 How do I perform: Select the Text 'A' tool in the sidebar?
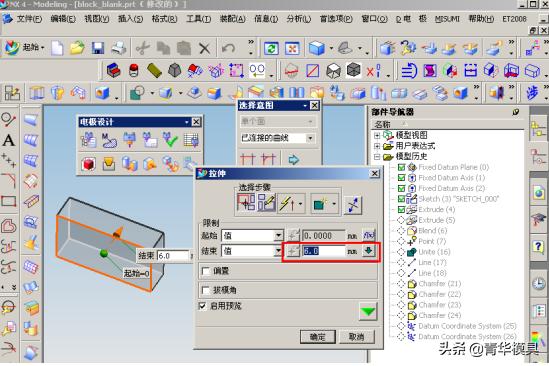pyautogui.click(x=9, y=141)
